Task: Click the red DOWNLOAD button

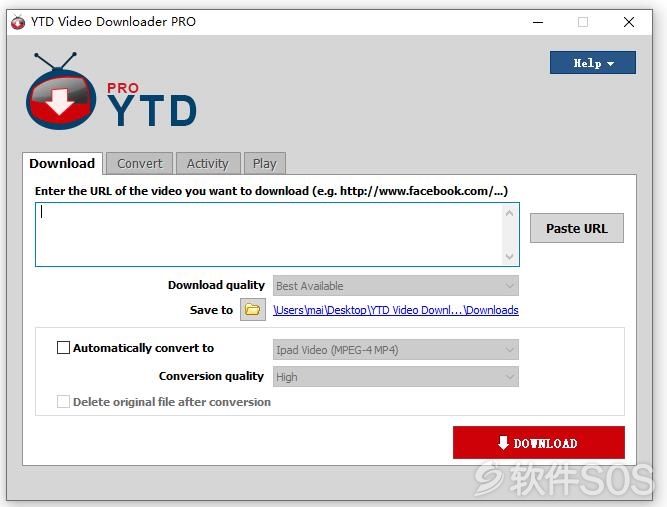Action: 539,443
